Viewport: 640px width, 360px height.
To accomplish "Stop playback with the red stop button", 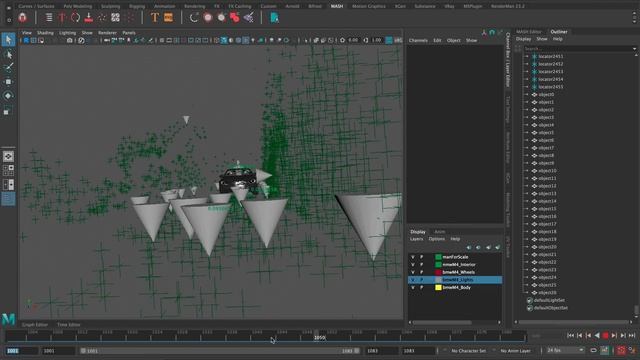I will point(605,335).
